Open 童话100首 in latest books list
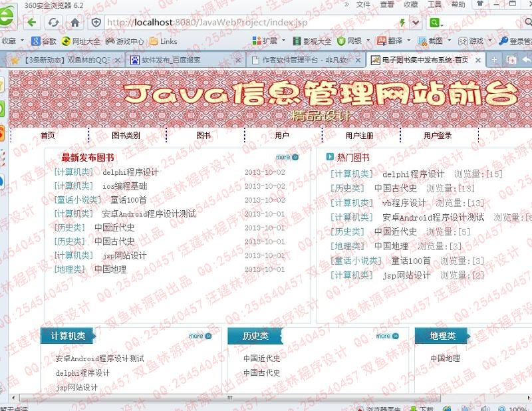 click(x=128, y=200)
